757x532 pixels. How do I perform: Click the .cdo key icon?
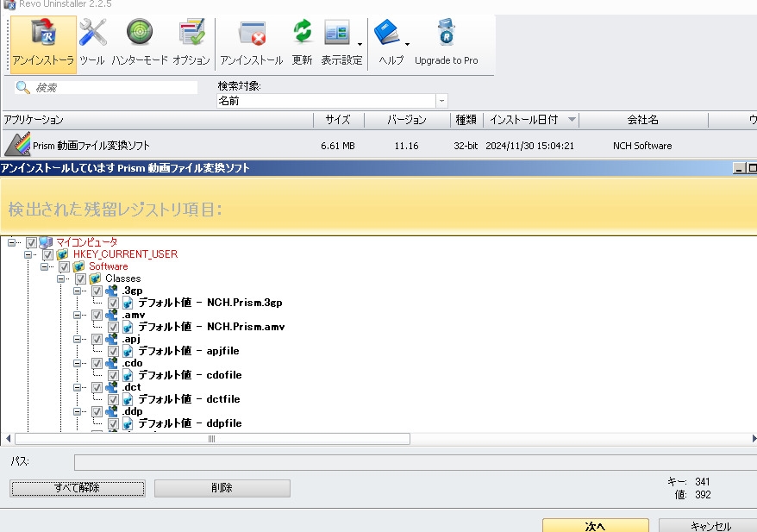point(111,363)
